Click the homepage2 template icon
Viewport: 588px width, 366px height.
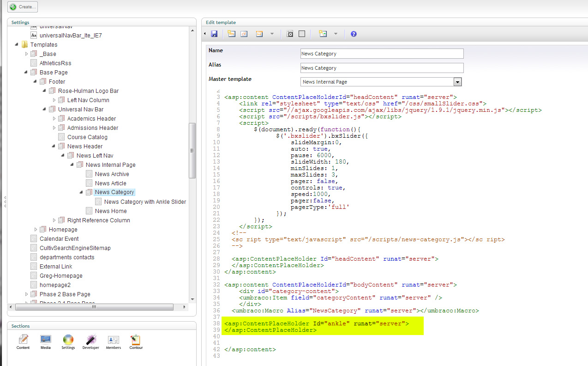pyautogui.click(x=34, y=285)
